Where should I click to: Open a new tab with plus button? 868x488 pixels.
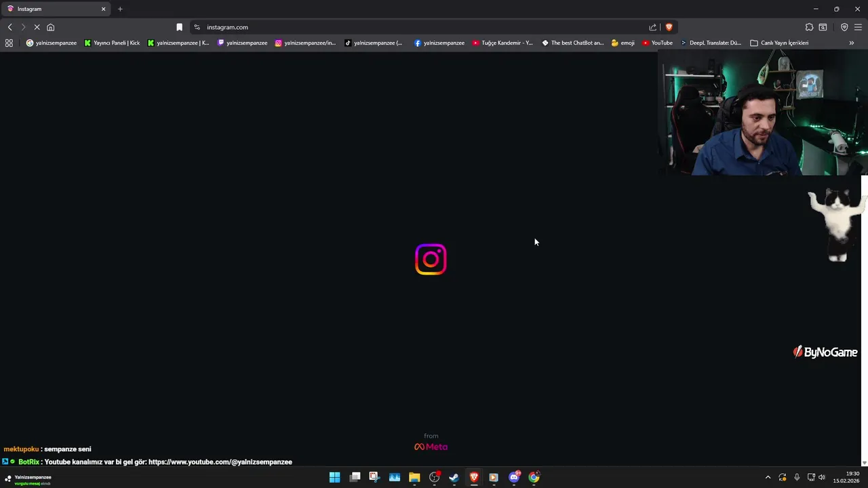click(120, 9)
